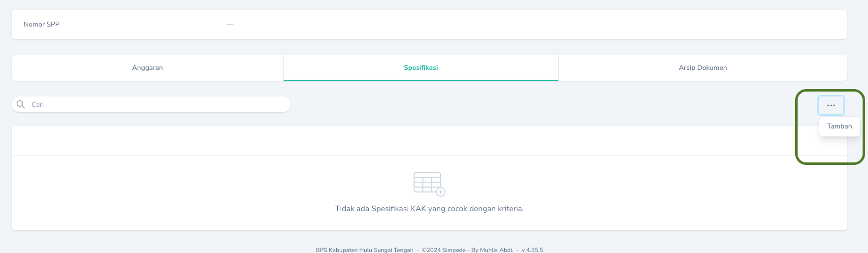Open the three-dots more options button
Screen dimensions: 868x253
[x=831, y=105]
